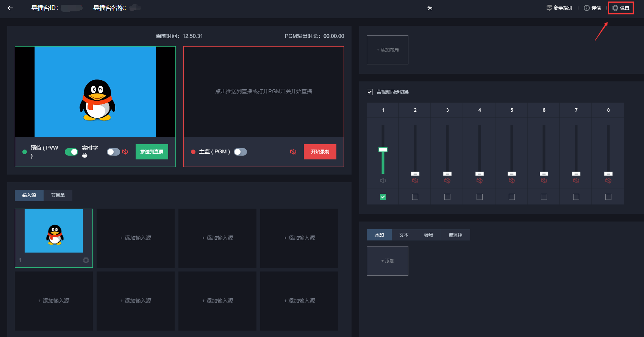Open the 设置 settings gear
Viewport: 644px width, 337px height.
[x=621, y=8]
